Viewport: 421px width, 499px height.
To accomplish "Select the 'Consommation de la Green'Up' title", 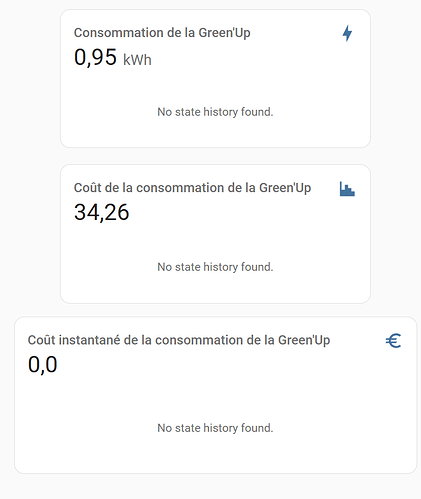I will [x=162, y=33].
